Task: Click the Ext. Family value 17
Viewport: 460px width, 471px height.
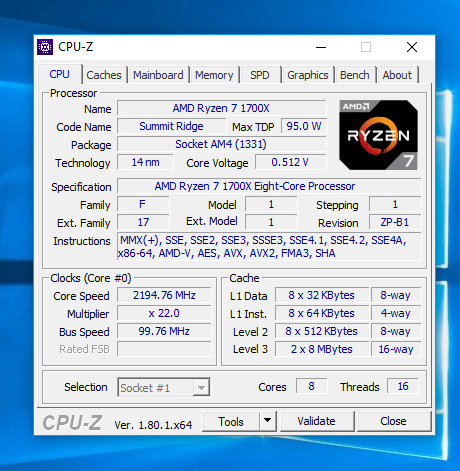Action: [143, 222]
